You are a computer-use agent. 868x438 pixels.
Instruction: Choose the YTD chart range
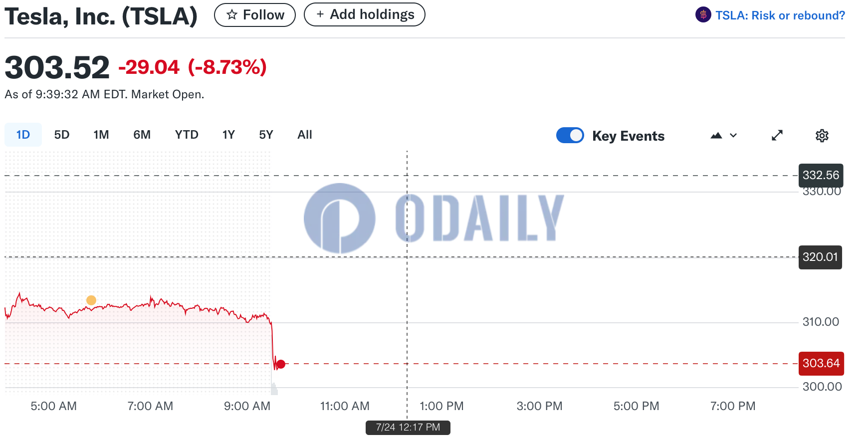click(187, 135)
